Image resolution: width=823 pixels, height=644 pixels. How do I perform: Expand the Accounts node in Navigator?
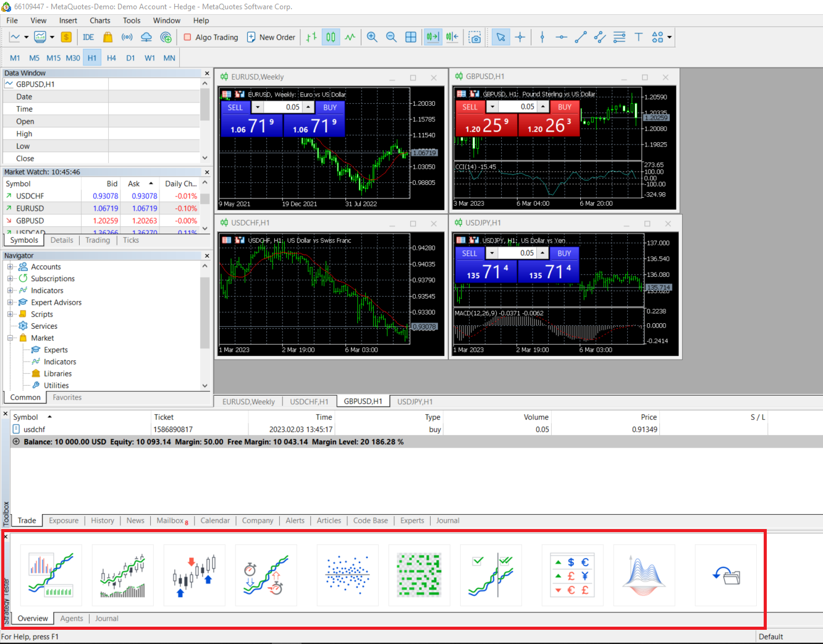[x=10, y=267]
